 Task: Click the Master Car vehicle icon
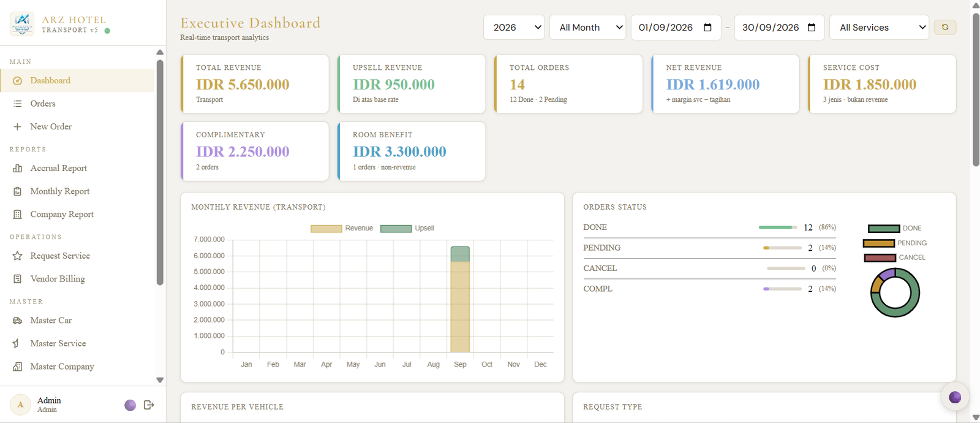tap(17, 321)
